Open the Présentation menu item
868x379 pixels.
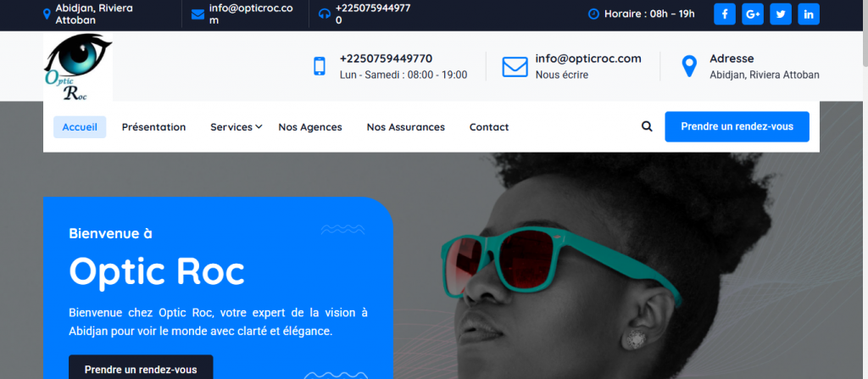click(153, 127)
